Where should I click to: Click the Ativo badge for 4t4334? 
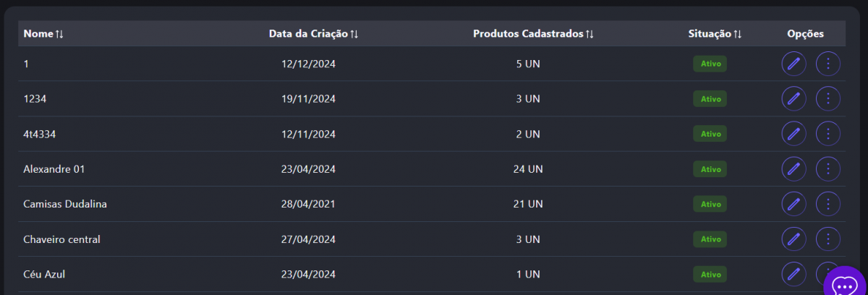click(710, 134)
